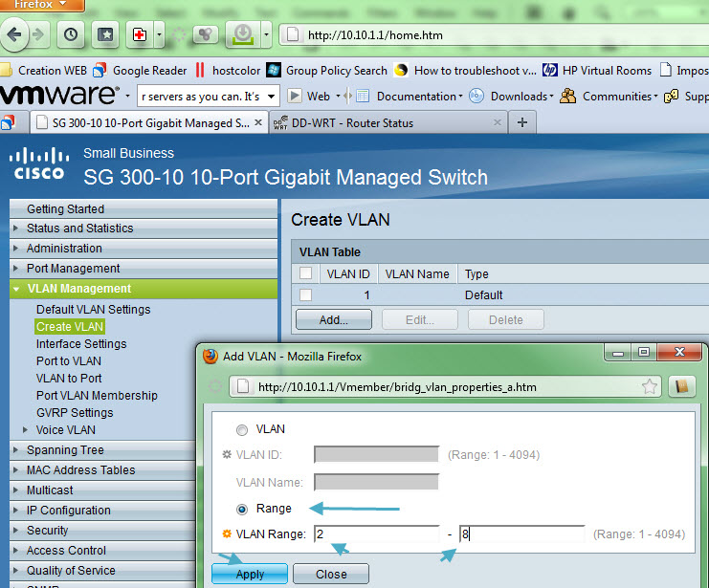709x588 pixels.
Task: Open GVRP Settings page
Action: [x=75, y=413]
